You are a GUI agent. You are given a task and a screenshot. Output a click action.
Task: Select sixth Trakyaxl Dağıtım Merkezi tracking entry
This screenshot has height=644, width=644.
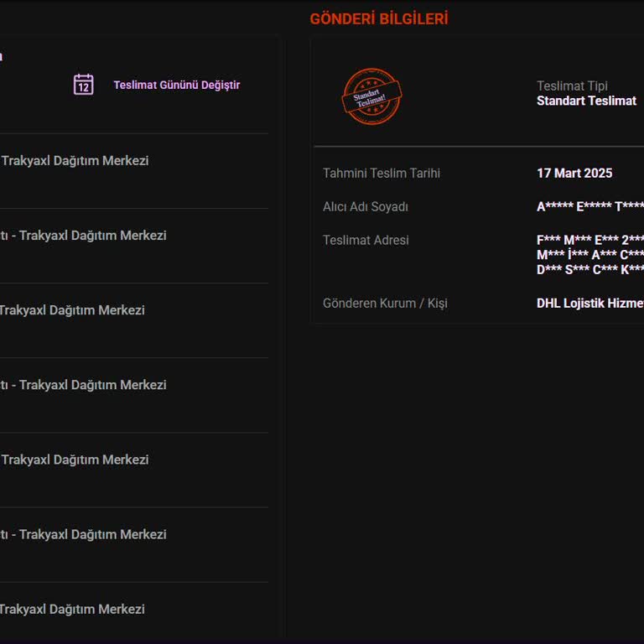coord(84,534)
